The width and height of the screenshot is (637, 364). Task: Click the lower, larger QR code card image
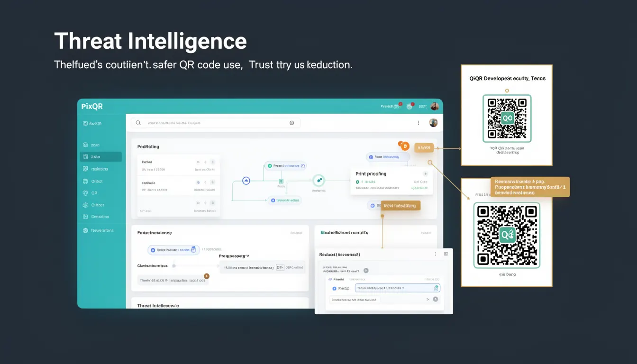pos(507,236)
